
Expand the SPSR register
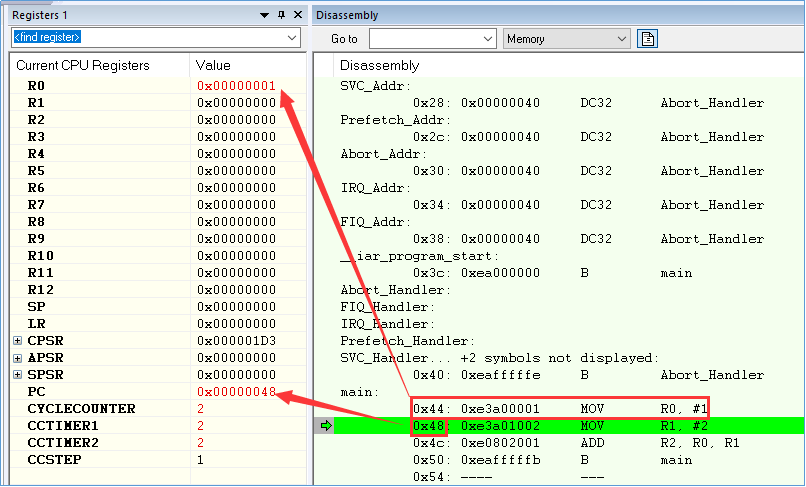17,375
